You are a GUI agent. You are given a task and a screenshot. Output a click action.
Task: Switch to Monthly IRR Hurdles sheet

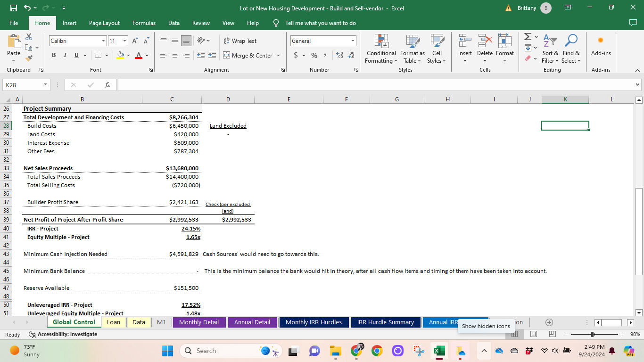click(x=314, y=322)
